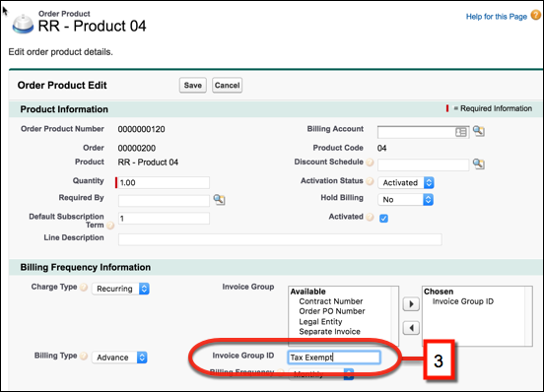Show help bubble next to Discount Schedule

[x=370, y=163]
